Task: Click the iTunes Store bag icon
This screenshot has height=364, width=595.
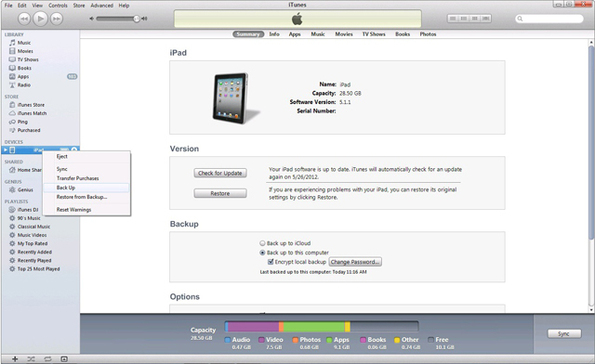Action: (12, 105)
